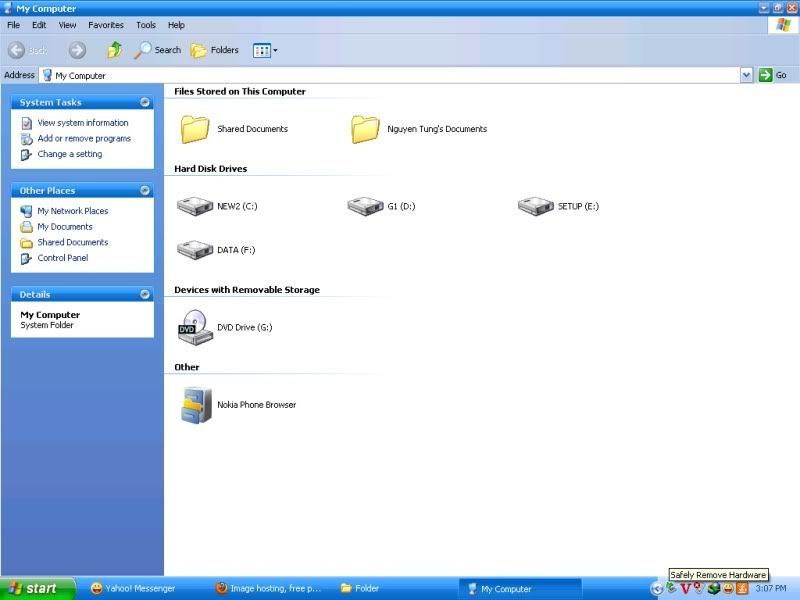Image resolution: width=800 pixels, height=600 pixels.
Task: Open the Favorites menu
Action: (x=106, y=25)
